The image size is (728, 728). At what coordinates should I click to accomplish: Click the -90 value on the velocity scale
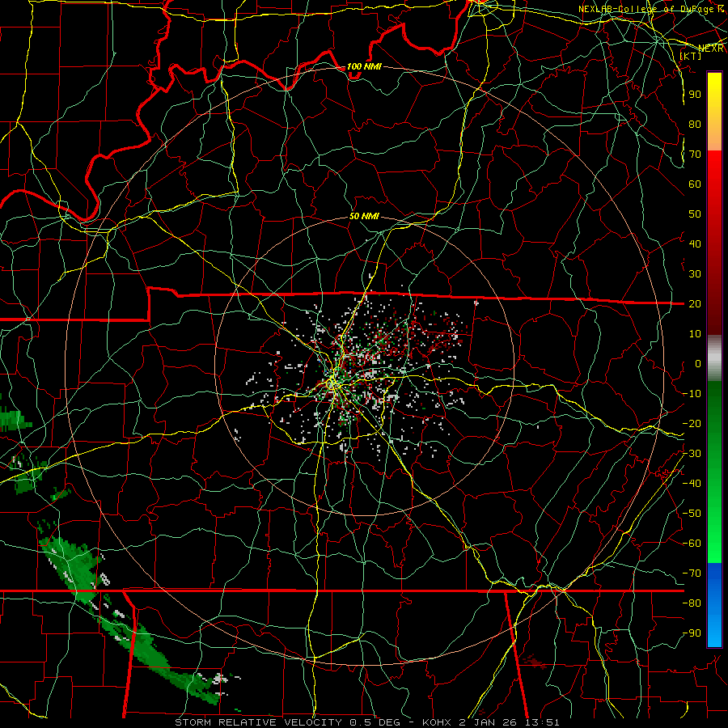point(692,633)
